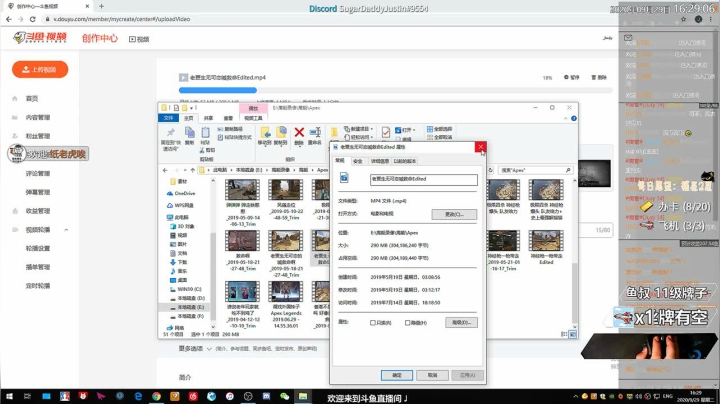
Task: Click the Copy to icon in Explorer ribbon
Action: [281, 133]
